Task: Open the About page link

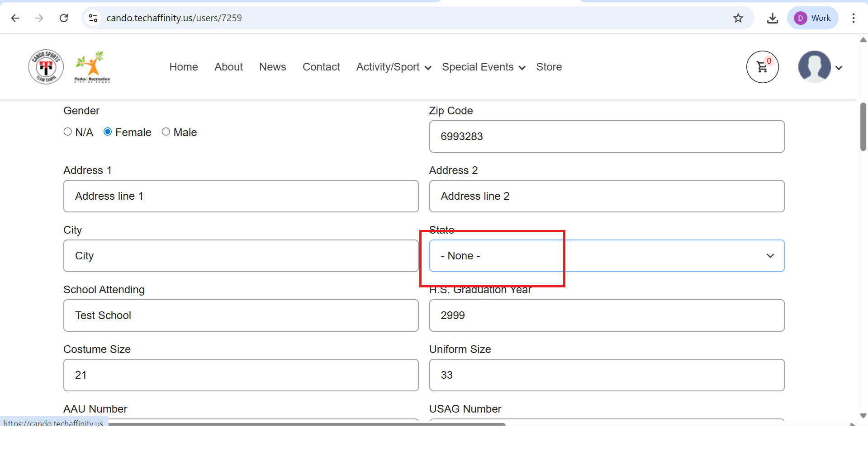Action: click(x=228, y=67)
